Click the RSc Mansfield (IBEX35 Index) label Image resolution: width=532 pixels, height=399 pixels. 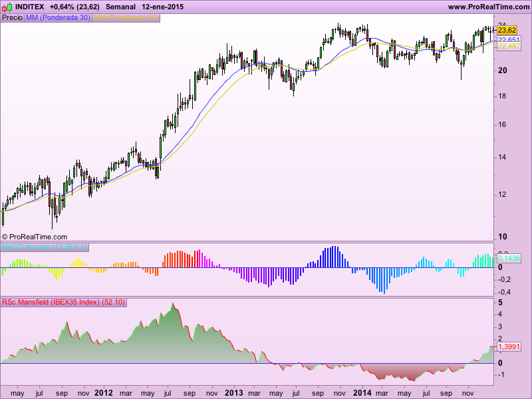pos(63,302)
